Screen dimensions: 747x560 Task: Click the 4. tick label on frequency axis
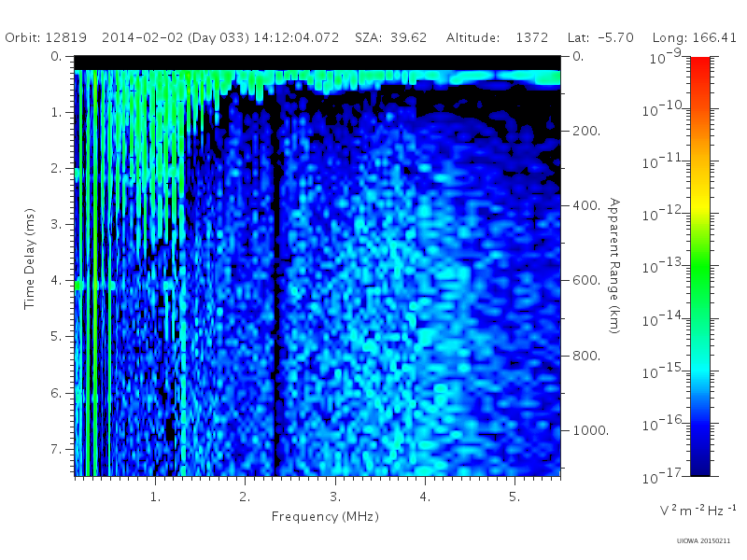425,497
